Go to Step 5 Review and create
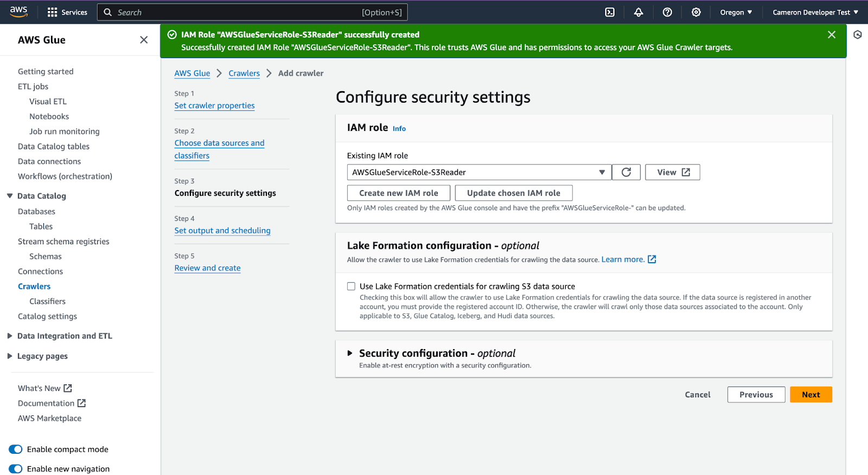This screenshot has width=868, height=475. point(207,268)
